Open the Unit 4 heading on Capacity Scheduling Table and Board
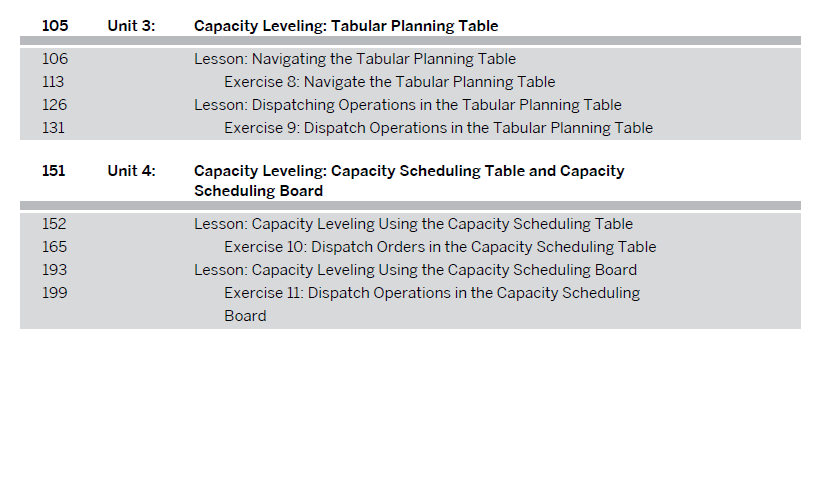This screenshot has width=821, height=483. pos(408,180)
